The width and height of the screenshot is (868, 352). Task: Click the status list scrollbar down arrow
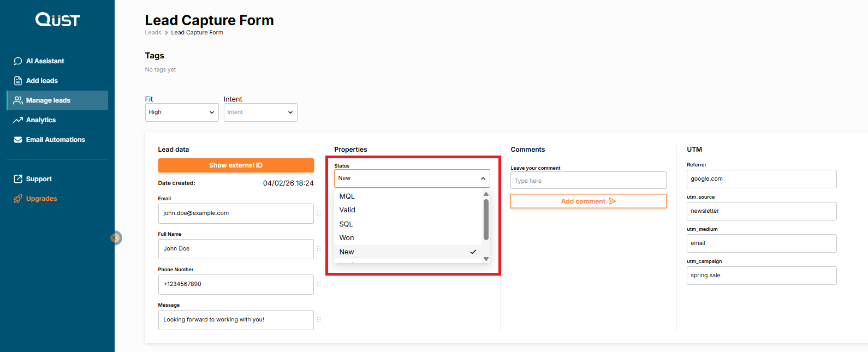(x=486, y=259)
